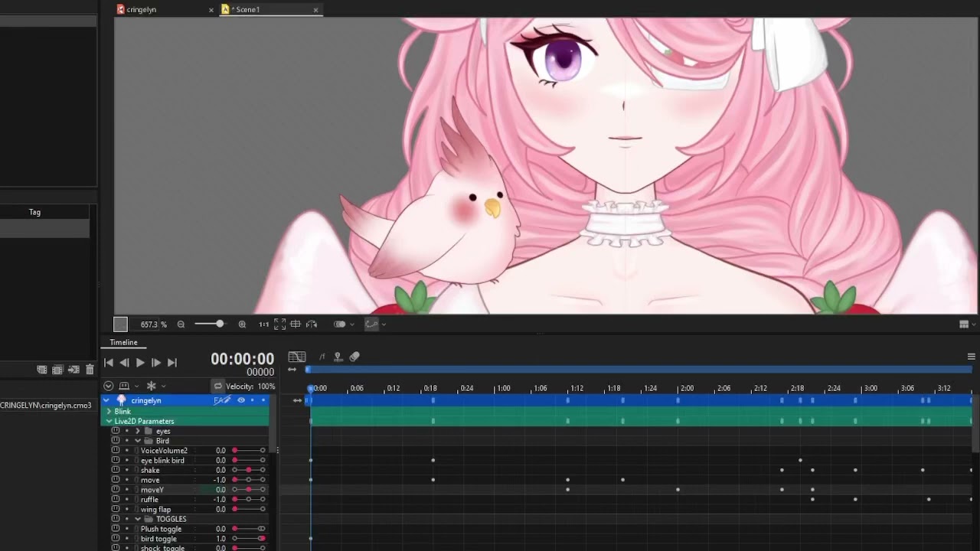Viewport: 980px width, 551px height.
Task: Click the flip canvas icon in the view bar
Action: 312,324
